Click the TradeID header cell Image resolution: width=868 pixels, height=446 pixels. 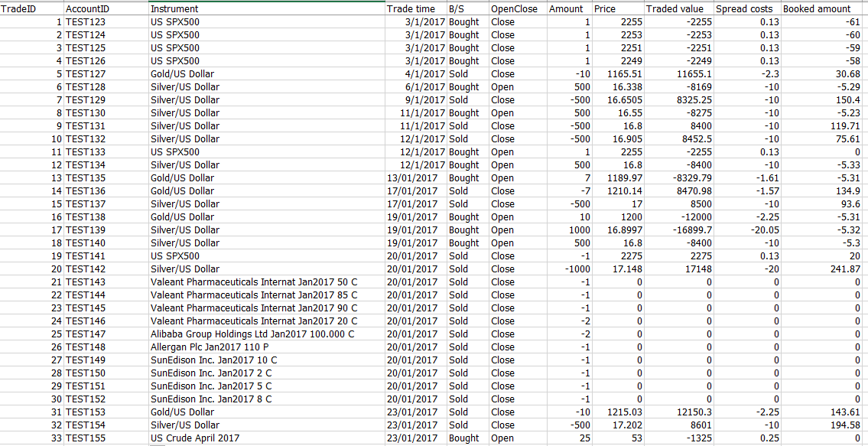[x=32, y=8]
